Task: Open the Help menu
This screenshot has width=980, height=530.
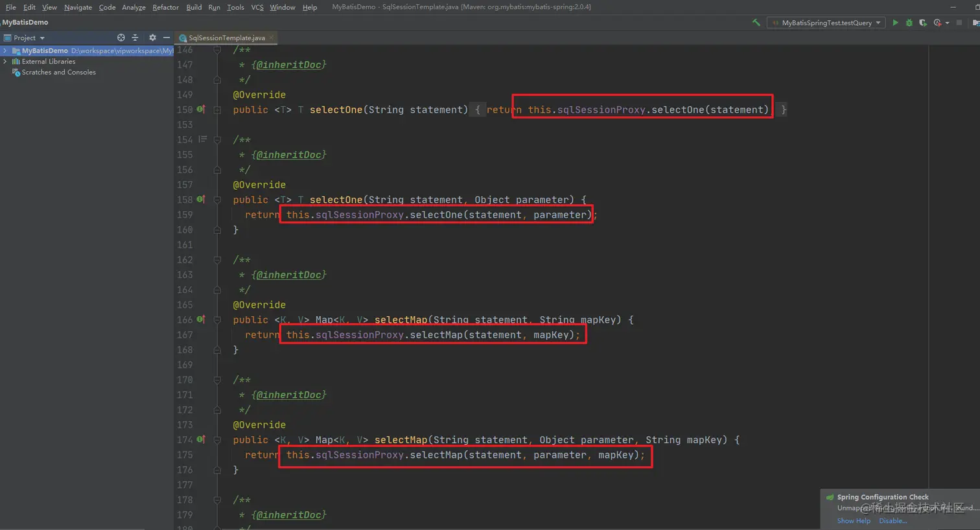Action: 310,7
